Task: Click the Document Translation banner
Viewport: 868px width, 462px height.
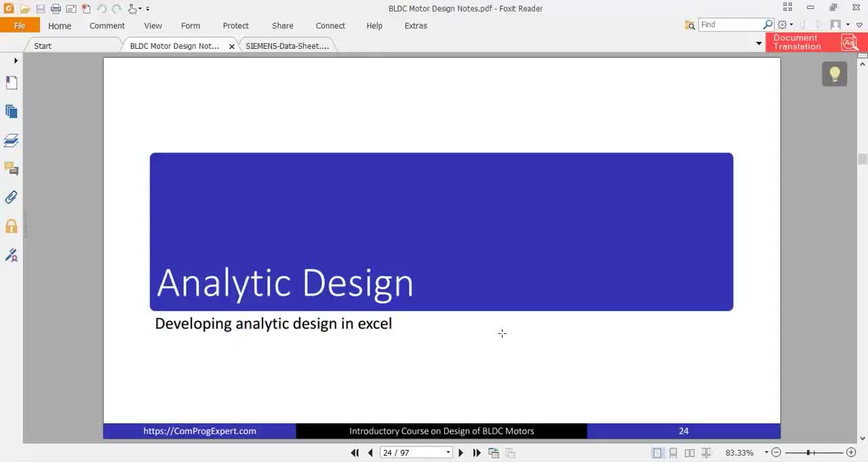Action: coord(816,42)
